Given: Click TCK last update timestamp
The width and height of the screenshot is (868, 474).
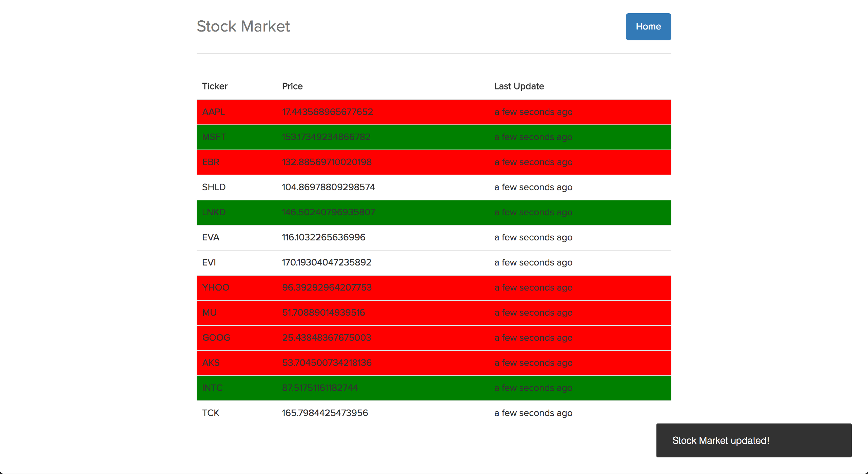Looking at the screenshot, I should [x=533, y=413].
